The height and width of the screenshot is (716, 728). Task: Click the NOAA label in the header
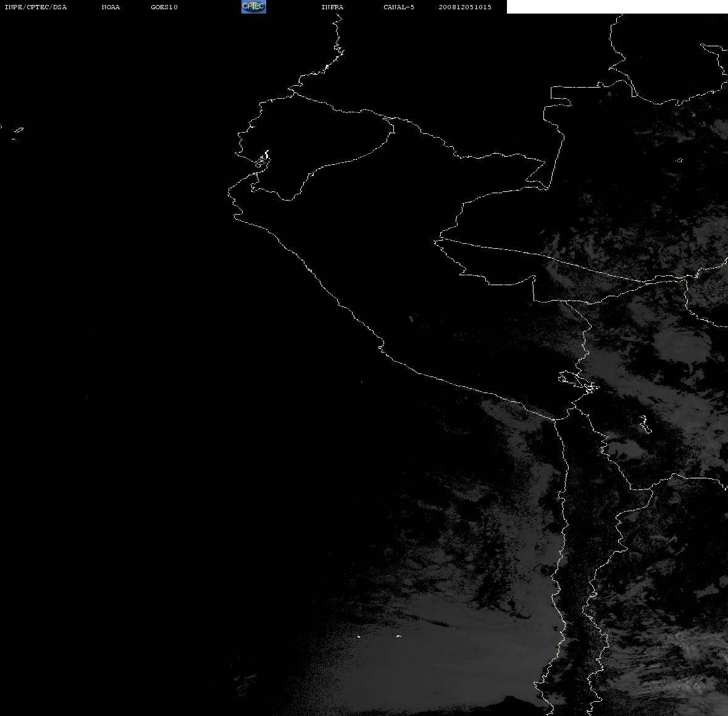[x=111, y=7]
